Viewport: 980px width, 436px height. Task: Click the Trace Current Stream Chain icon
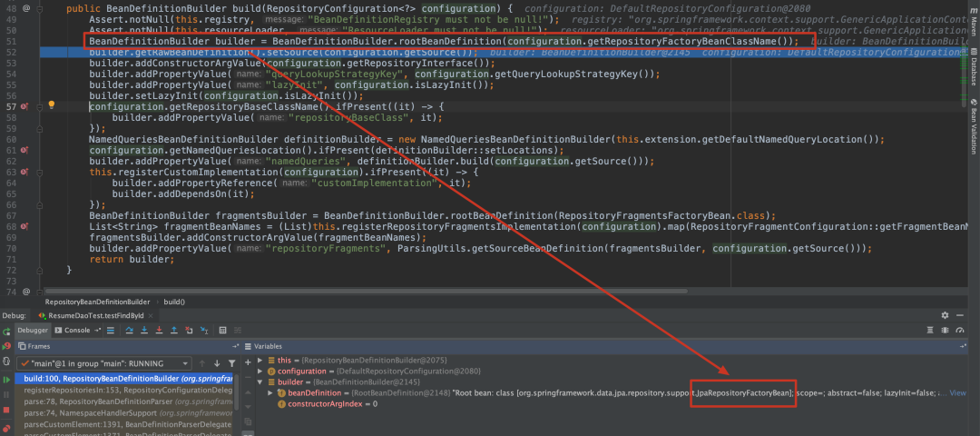pyautogui.click(x=238, y=331)
